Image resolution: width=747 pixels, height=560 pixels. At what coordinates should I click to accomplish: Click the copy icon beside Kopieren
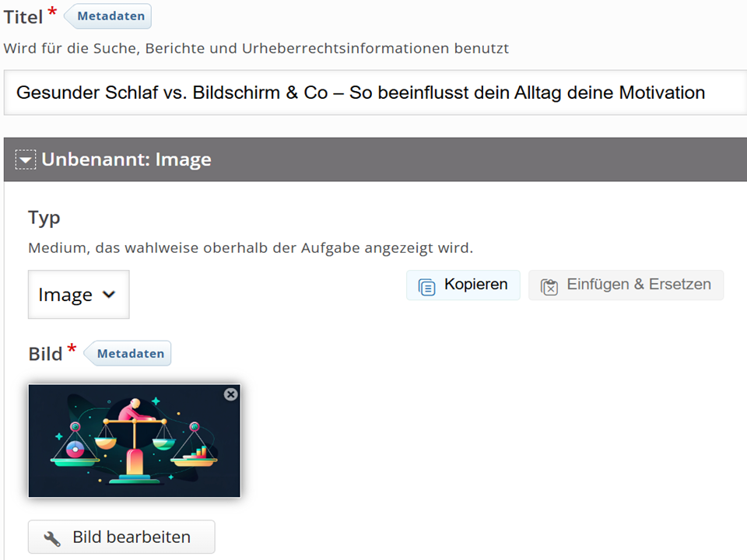pos(426,286)
